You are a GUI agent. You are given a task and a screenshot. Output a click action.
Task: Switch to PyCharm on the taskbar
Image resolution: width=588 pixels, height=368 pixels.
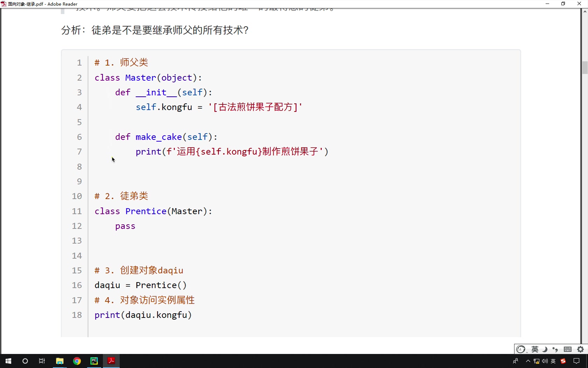point(94,361)
